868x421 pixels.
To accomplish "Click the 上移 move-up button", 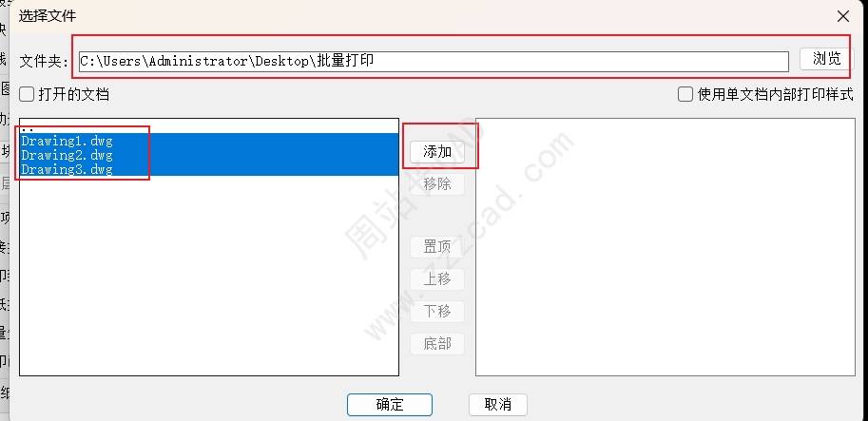I will tap(436, 278).
